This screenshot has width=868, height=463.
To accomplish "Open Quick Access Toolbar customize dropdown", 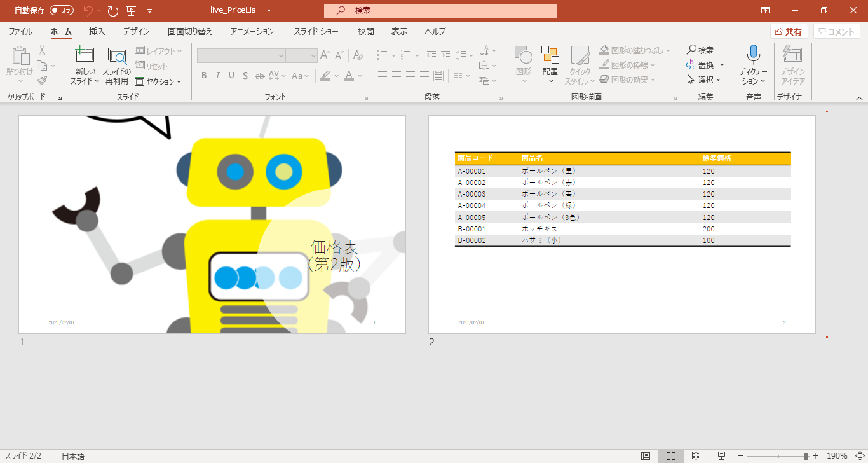I will point(149,11).
